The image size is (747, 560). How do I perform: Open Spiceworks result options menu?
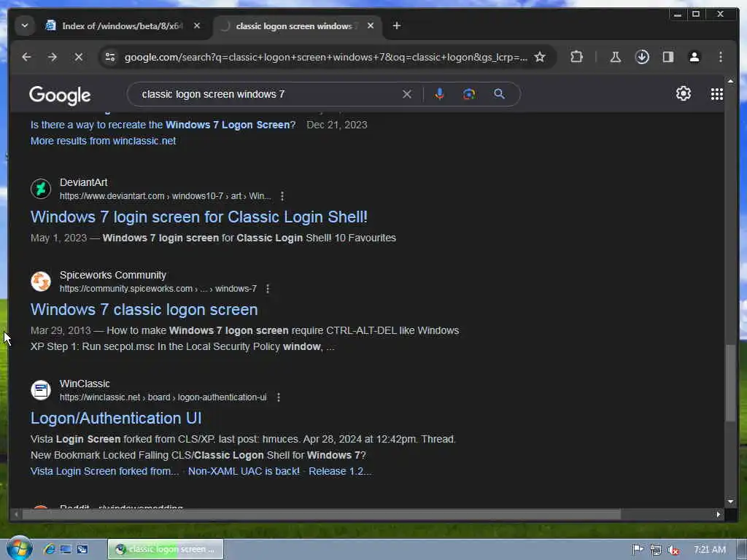(268, 289)
